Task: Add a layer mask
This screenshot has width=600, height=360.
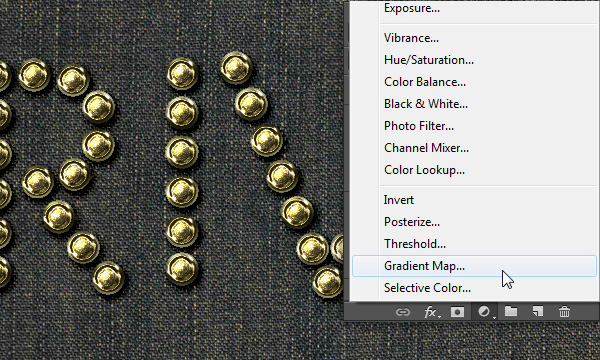Action: click(x=457, y=312)
